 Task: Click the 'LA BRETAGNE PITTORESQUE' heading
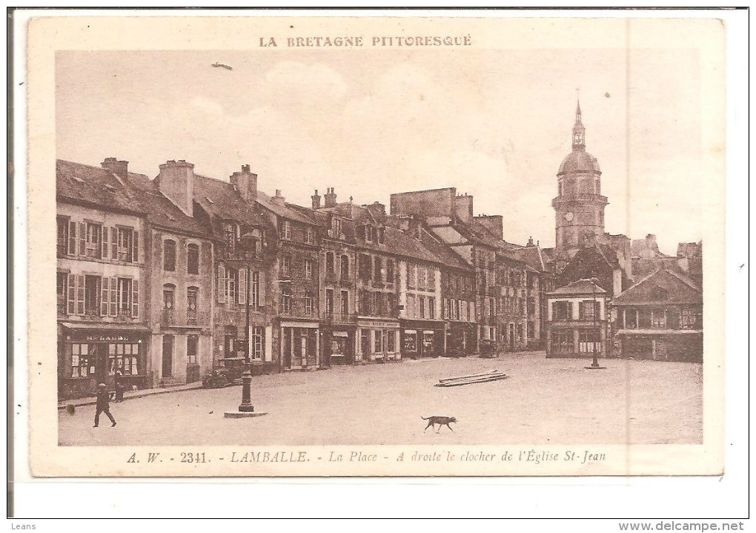pyautogui.click(x=365, y=42)
